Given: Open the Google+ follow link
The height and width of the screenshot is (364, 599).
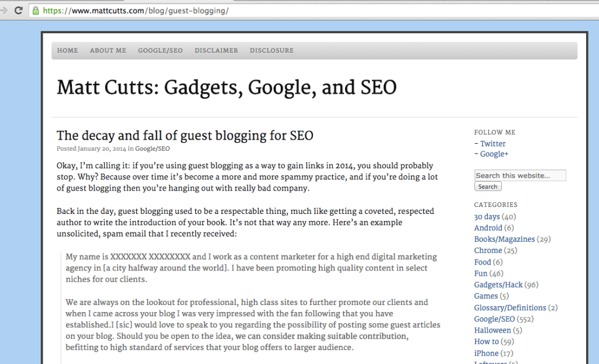Looking at the screenshot, I should tap(494, 154).
